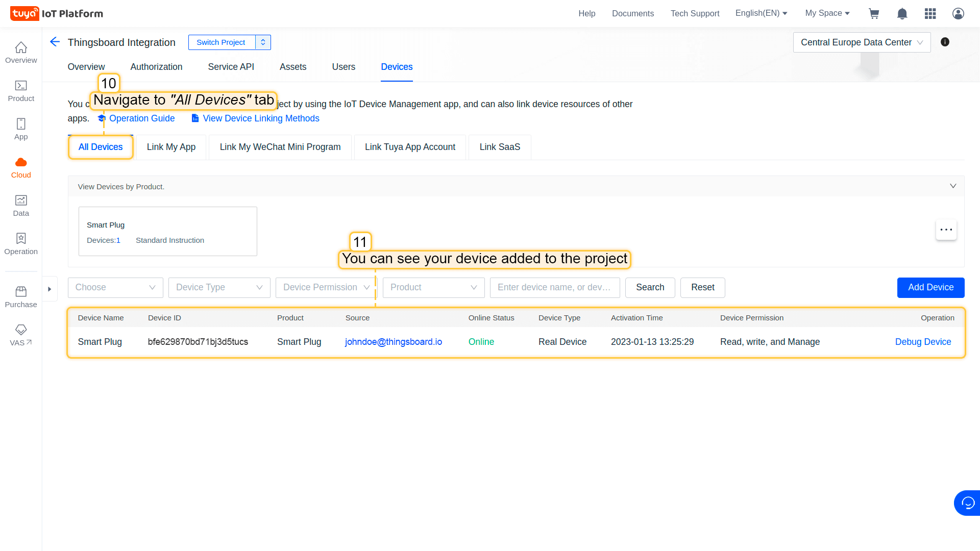The width and height of the screenshot is (980, 551).
Task: Select the Link My App tab
Action: point(171,147)
